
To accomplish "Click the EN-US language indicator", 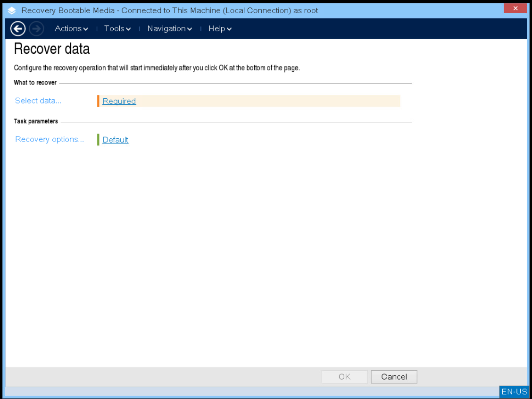I will [514, 391].
